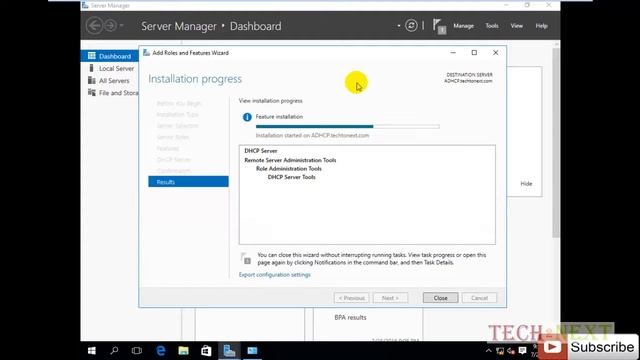Click the Results step in wizard sidebar
640x360 pixels.
(x=188, y=182)
